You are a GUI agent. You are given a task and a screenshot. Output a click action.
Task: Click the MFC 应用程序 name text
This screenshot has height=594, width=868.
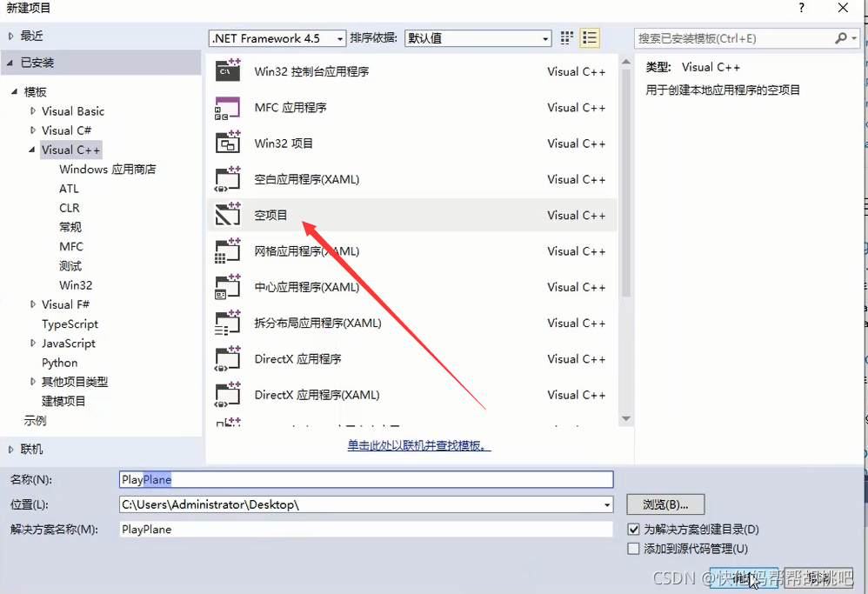click(290, 107)
